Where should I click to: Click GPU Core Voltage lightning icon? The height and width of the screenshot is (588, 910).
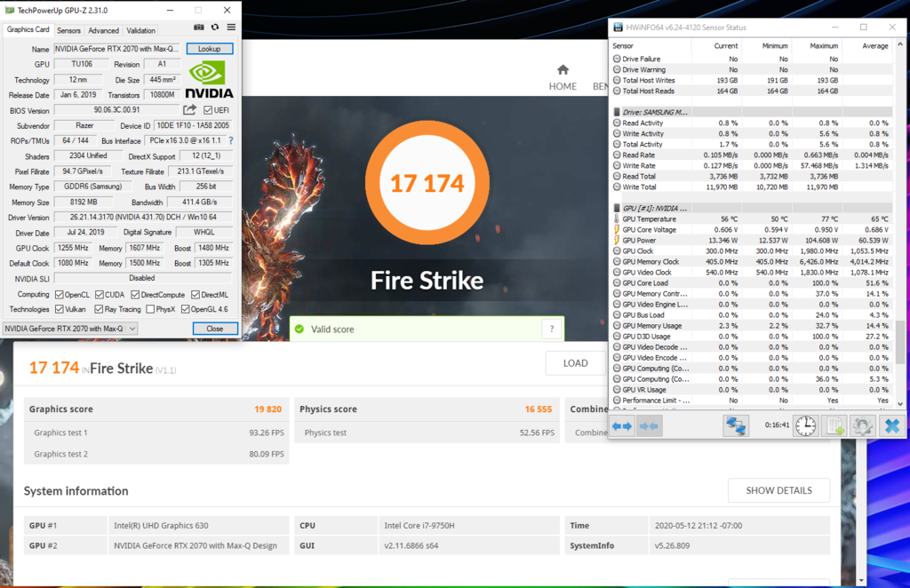(617, 230)
